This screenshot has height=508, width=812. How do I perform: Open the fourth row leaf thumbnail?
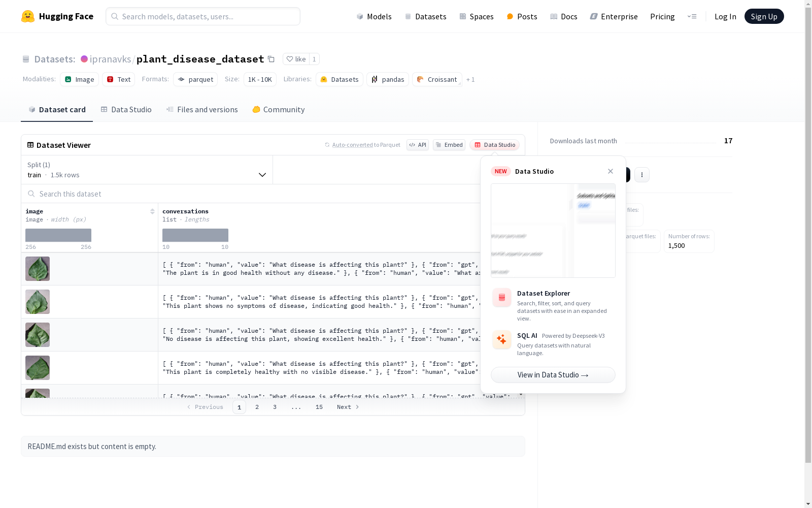pos(38,368)
